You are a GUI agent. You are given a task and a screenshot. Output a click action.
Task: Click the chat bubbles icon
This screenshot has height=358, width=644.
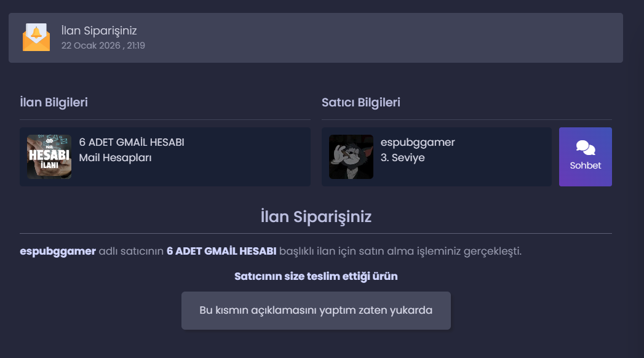click(x=586, y=148)
